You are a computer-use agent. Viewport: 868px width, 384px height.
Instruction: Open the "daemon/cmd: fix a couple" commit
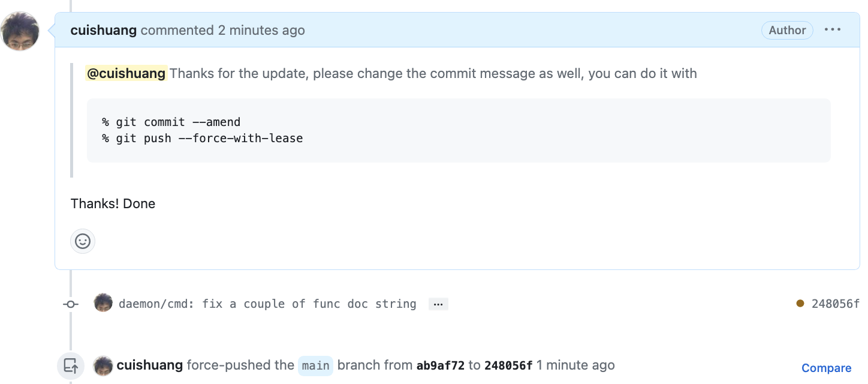[x=267, y=304]
